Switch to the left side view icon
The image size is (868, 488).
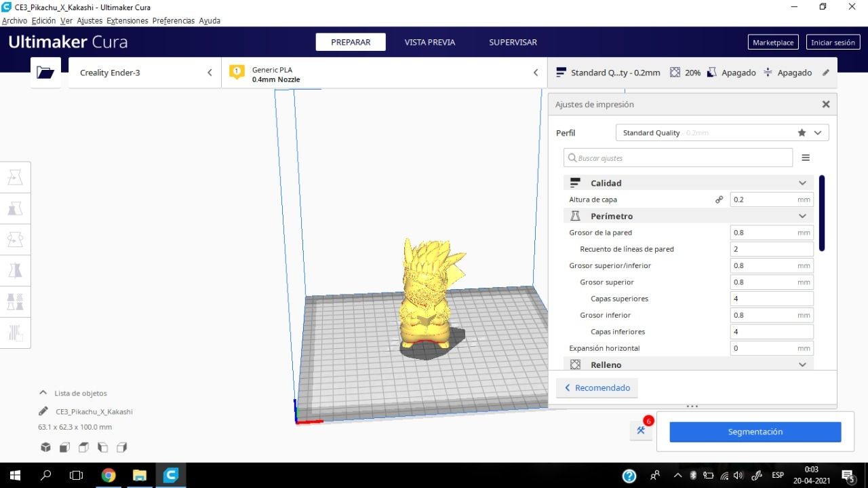tap(102, 447)
